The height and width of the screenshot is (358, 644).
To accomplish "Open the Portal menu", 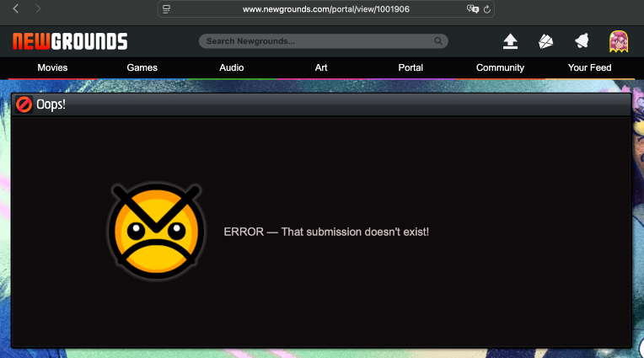I will pos(411,67).
